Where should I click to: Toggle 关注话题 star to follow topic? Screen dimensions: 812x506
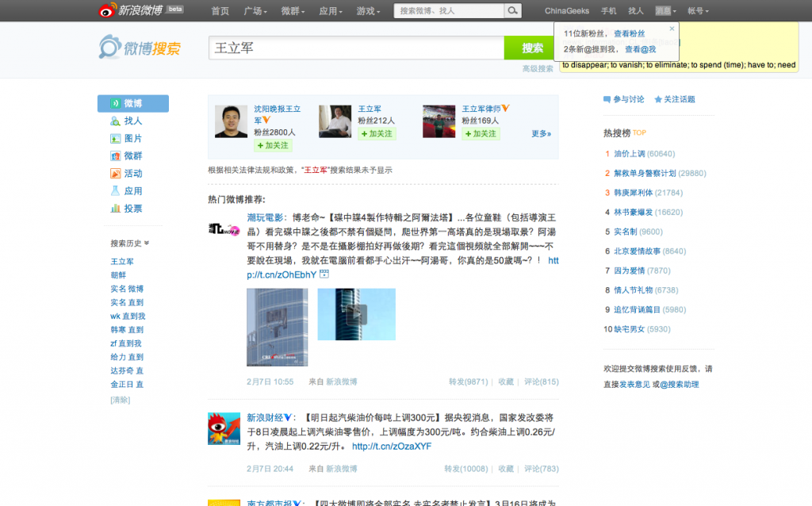click(658, 100)
